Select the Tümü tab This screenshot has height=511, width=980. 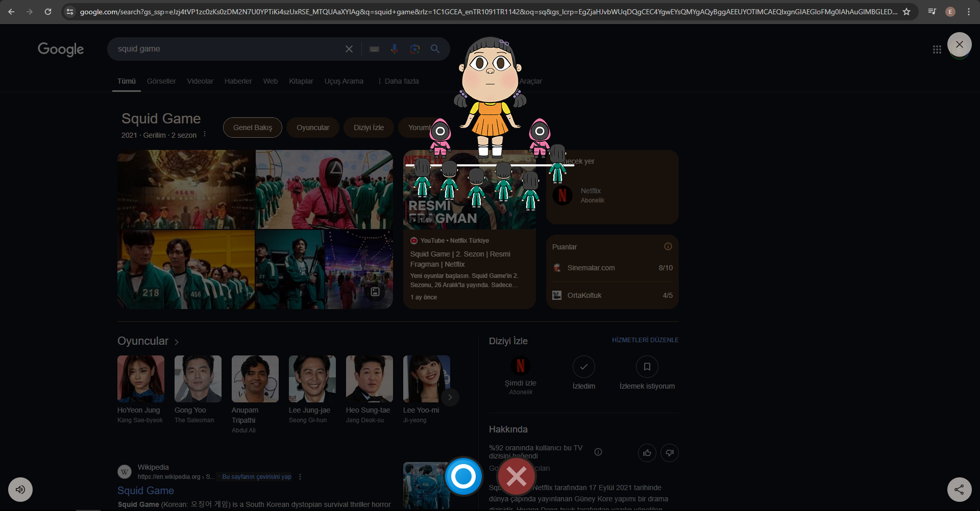(x=127, y=81)
